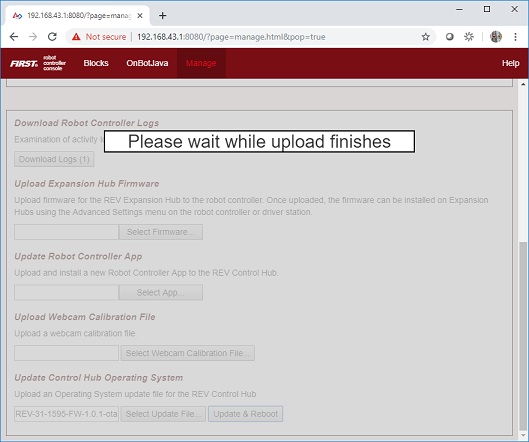Image resolution: width=529 pixels, height=442 pixels.
Task: Reload the page with the refresh icon
Action: tap(52, 37)
